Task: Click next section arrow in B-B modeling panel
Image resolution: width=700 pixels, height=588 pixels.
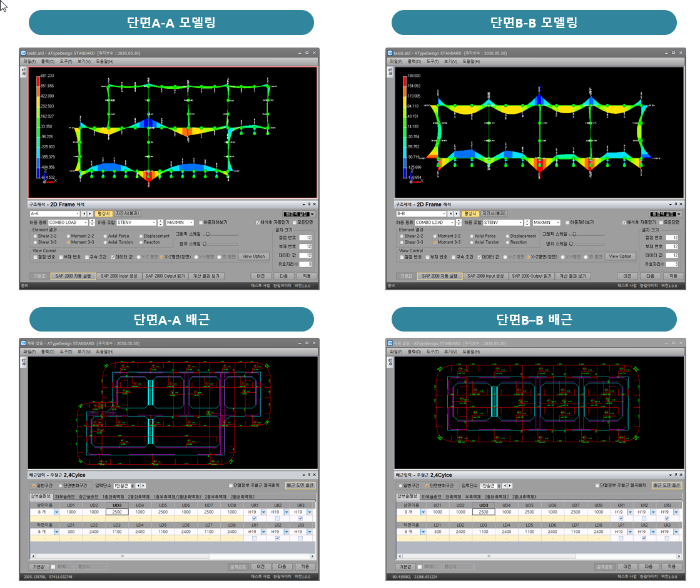Action: coord(456,214)
